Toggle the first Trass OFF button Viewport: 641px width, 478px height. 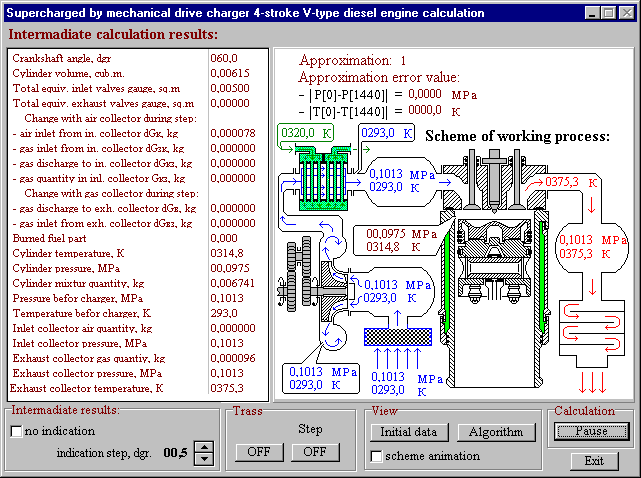pyautogui.click(x=251, y=452)
